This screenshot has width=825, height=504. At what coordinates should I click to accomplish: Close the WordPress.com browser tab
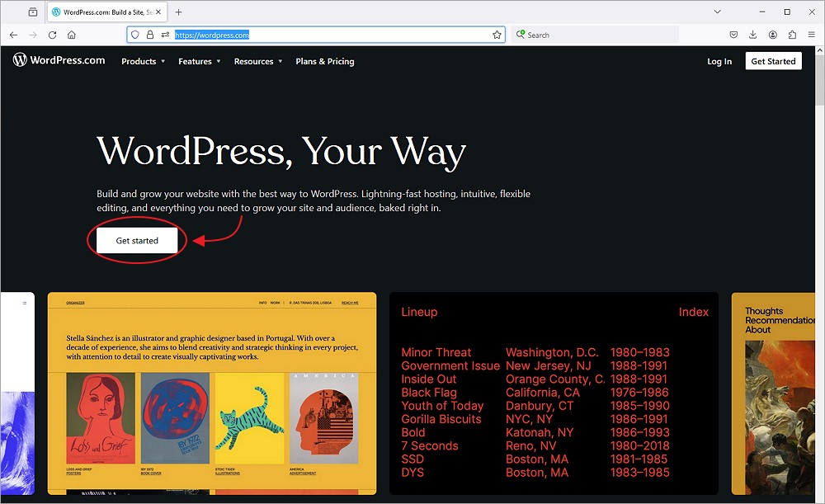[158, 12]
